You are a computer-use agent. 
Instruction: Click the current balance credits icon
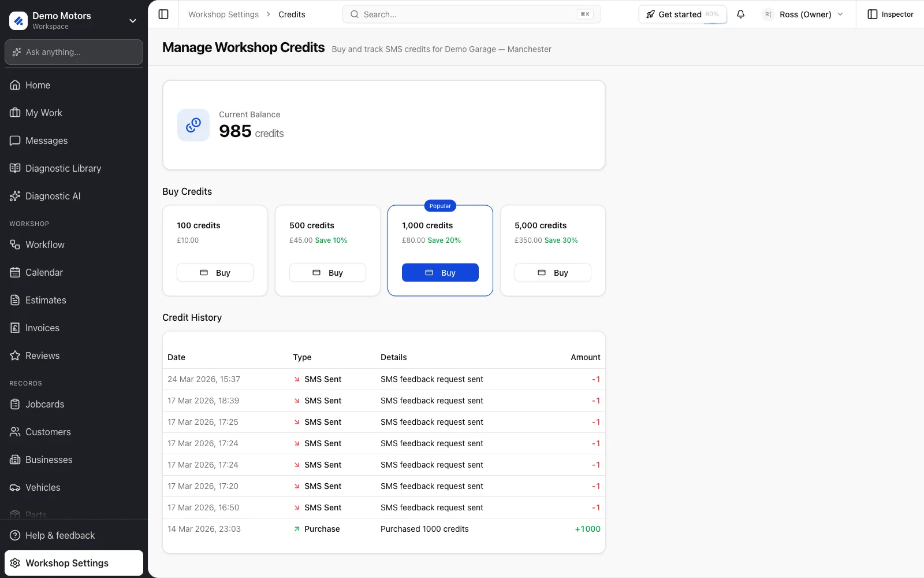[193, 125]
